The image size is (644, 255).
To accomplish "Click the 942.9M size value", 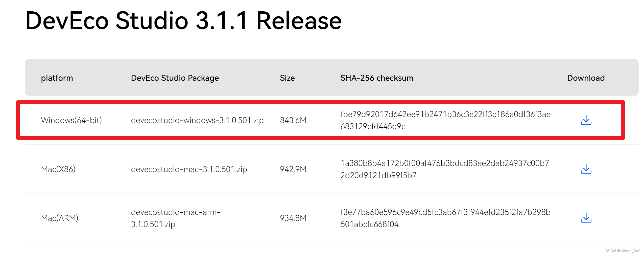I will coord(293,169).
